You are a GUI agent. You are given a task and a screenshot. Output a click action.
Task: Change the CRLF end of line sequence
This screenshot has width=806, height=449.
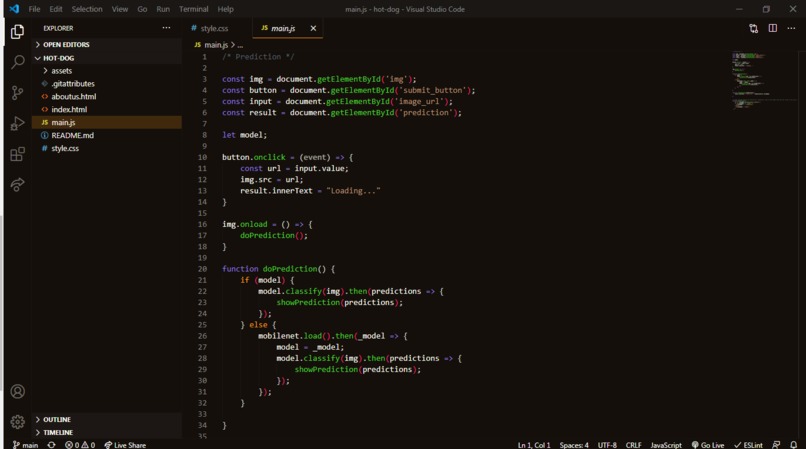tap(633, 445)
